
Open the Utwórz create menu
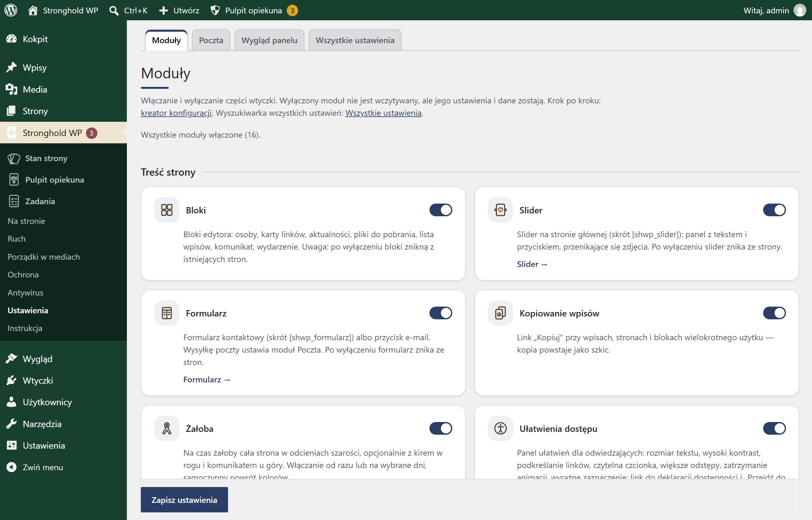(179, 10)
